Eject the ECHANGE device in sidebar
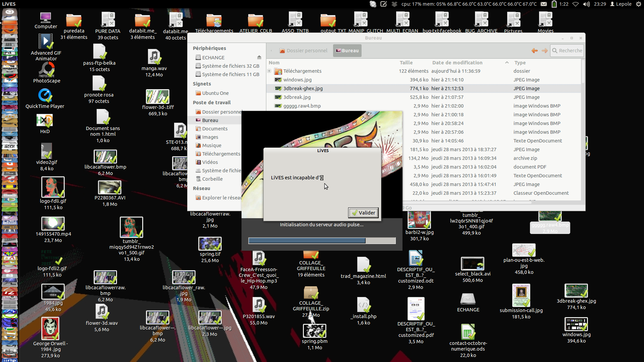This screenshot has height=362, width=644. point(259,57)
